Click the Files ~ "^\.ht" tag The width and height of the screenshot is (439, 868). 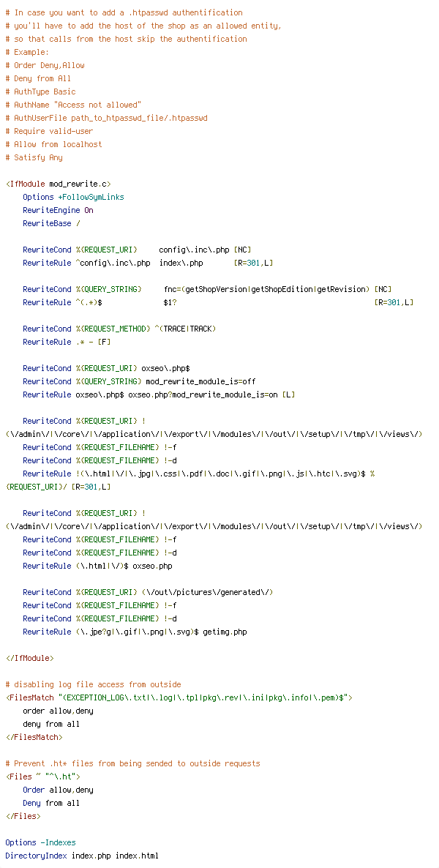click(x=42, y=777)
